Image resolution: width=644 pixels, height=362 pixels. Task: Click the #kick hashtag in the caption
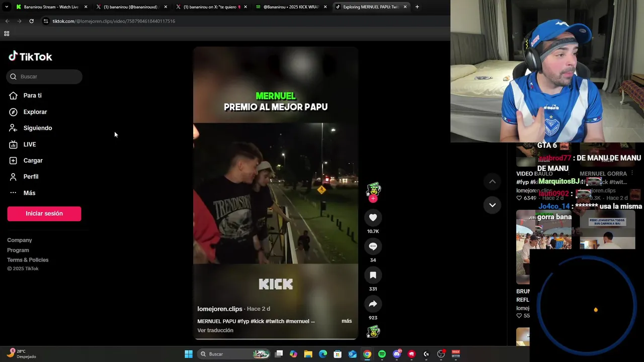click(x=257, y=321)
